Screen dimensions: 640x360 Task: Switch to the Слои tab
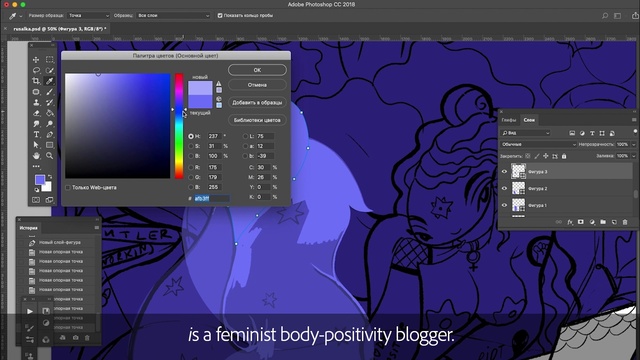pos(529,120)
